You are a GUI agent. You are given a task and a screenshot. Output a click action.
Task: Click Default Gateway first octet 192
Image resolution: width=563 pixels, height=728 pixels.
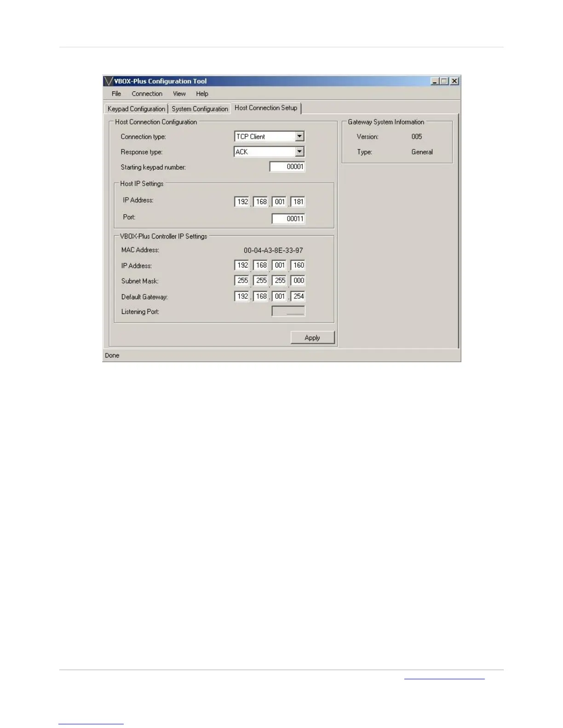(x=242, y=296)
